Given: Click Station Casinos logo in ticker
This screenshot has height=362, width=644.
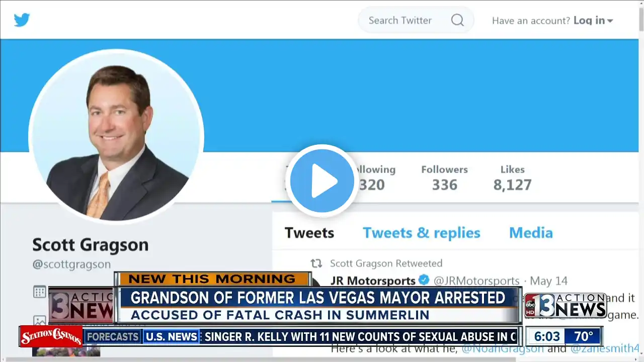Looking at the screenshot, I should click(51, 336).
